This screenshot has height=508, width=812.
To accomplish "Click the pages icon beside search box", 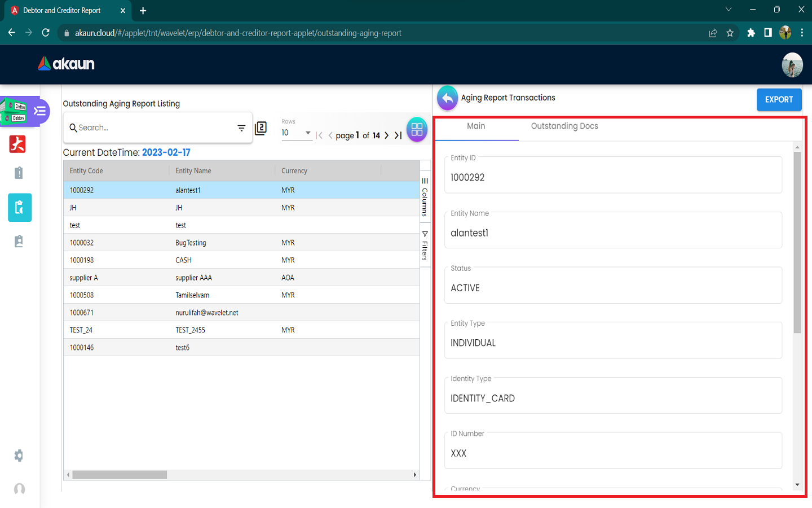I will tap(261, 128).
